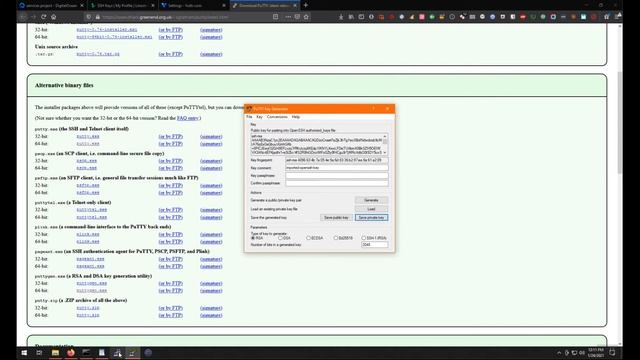640x360 pixels.
Task: Click the browser back arrow
Action: point(23,17)
